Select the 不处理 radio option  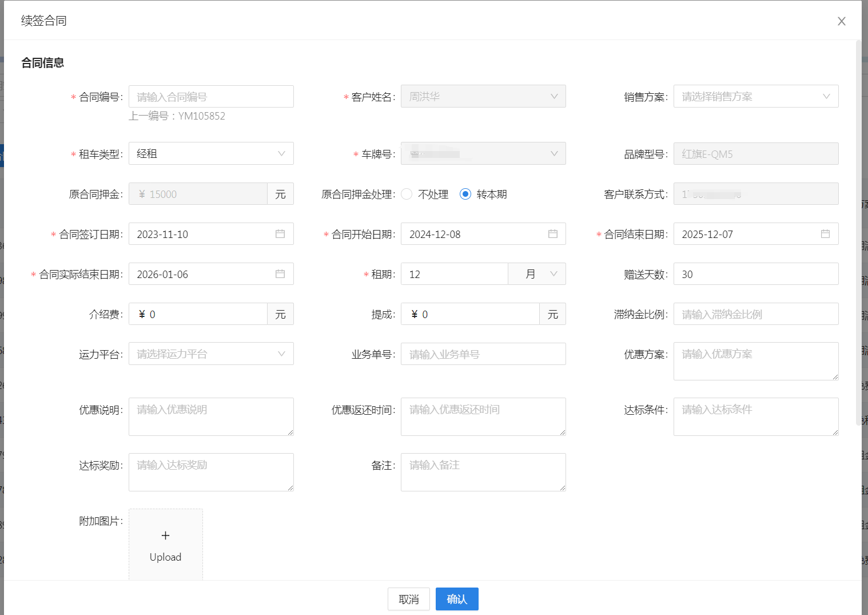[x=407, y=195]
